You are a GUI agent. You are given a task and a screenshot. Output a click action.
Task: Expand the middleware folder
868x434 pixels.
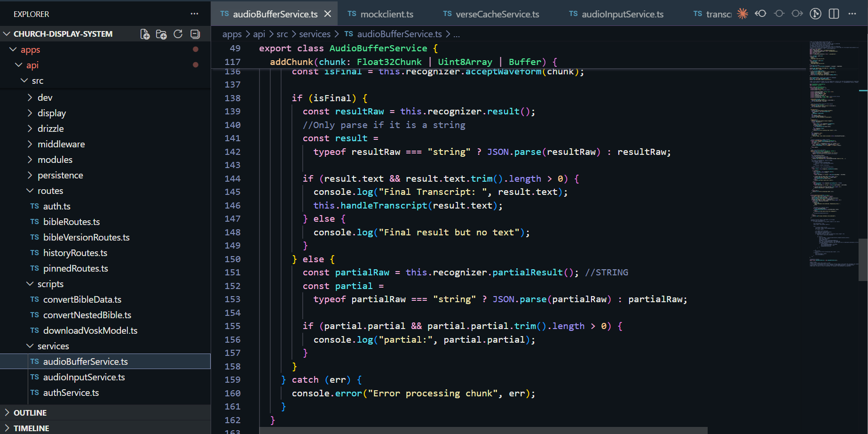[x=61, y=144]
